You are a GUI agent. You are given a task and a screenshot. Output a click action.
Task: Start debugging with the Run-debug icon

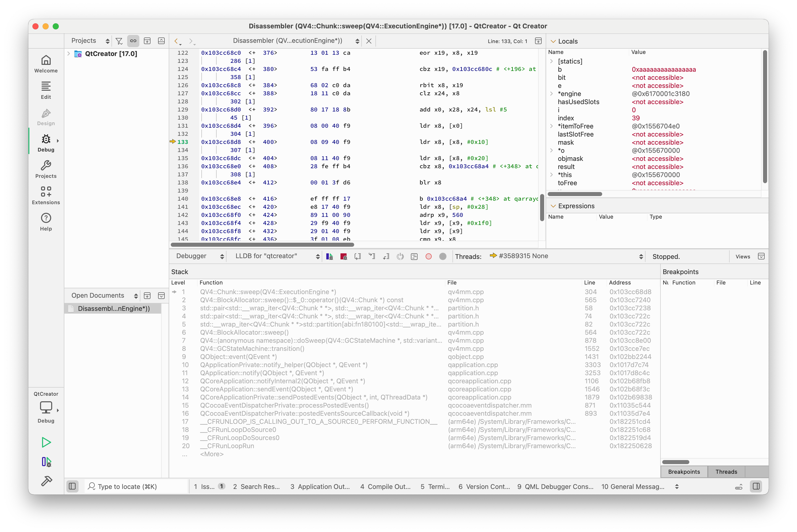click(x=46, y=462)
